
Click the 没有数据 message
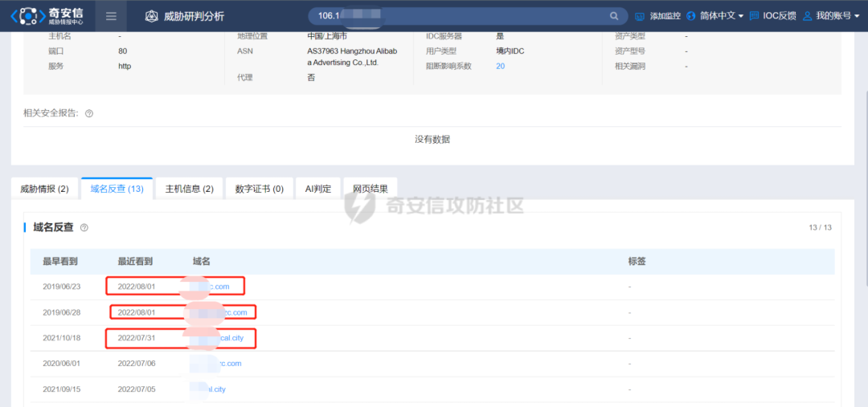[x=432, y=140]
